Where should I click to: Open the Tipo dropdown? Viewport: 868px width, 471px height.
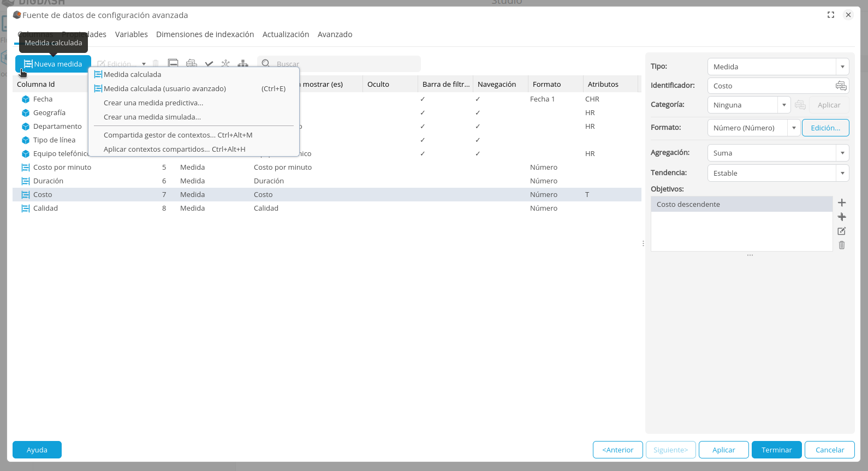[x=778, y=67]
